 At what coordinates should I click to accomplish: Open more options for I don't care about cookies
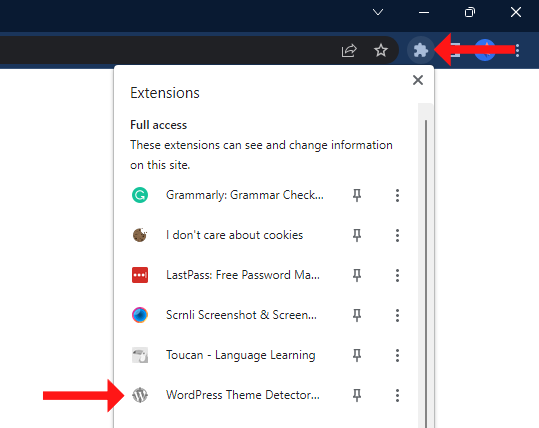(397, 235)
